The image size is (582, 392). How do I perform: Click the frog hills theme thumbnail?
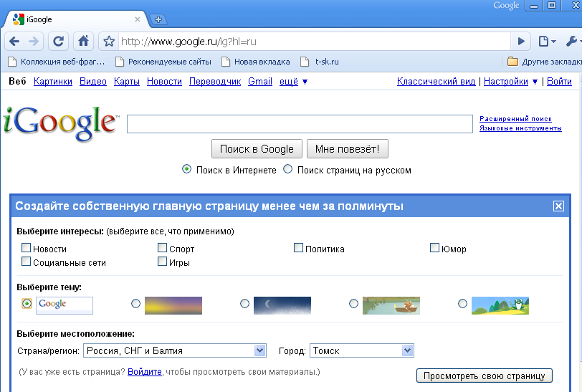pyautogui.click(x=500, y=305)
